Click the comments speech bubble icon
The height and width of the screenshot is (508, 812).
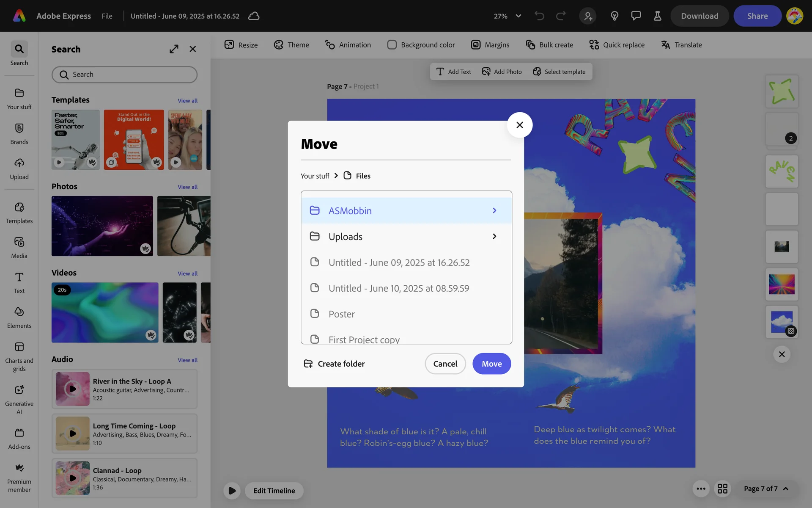(636, 16)
